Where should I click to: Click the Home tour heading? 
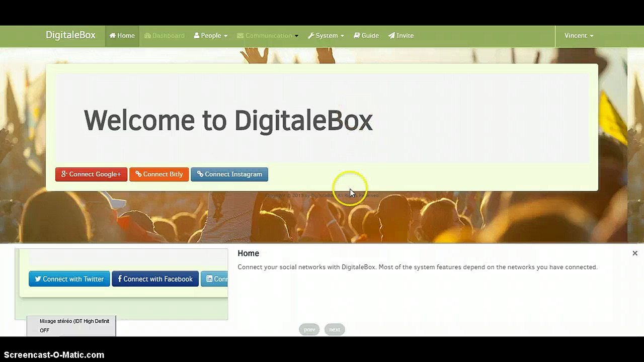[248, 253]
